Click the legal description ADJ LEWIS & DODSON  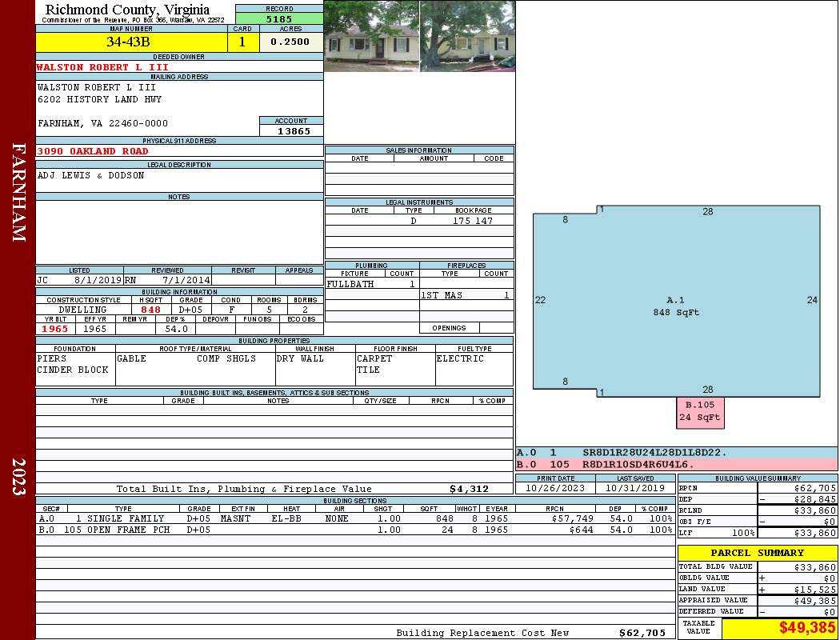coord(91,176)
